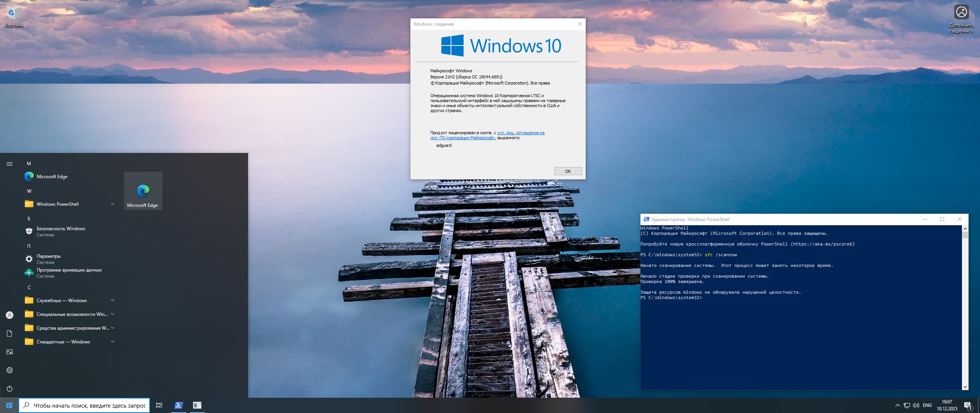Click OK in the Windows info dialog
Screen dimensions: 980x413
click(x=568, y=171)
